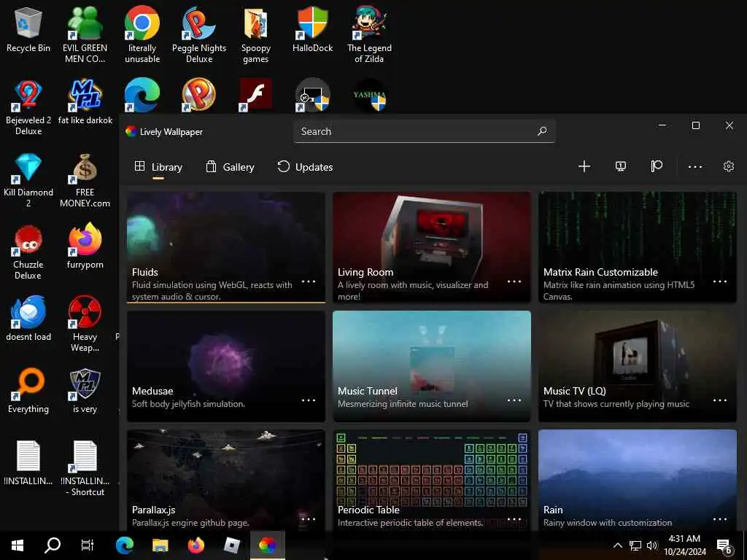Select Peggle Nights Deluxe shortcut

click(x=199, y=36)
